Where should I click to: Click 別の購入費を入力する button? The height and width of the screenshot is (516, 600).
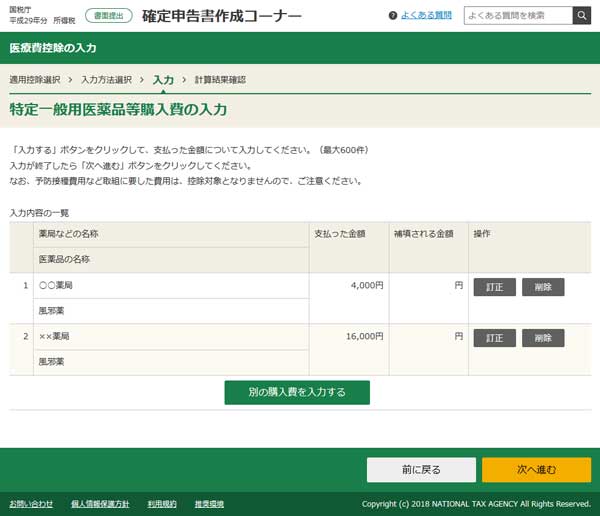[x=297, y=392]
